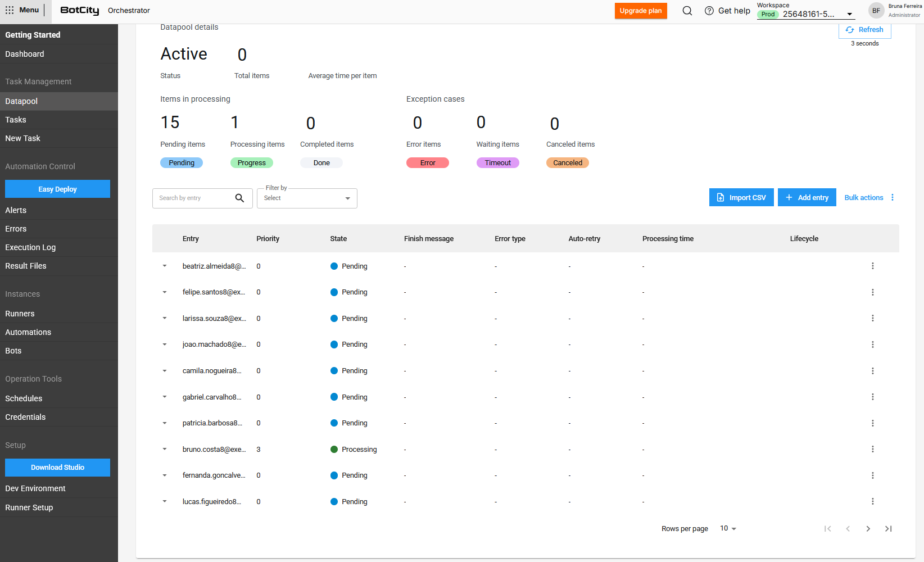Click the Refresh datapool icon
Image resolution: width=924 pixels, height=562 pixels.
pos(850,30)
